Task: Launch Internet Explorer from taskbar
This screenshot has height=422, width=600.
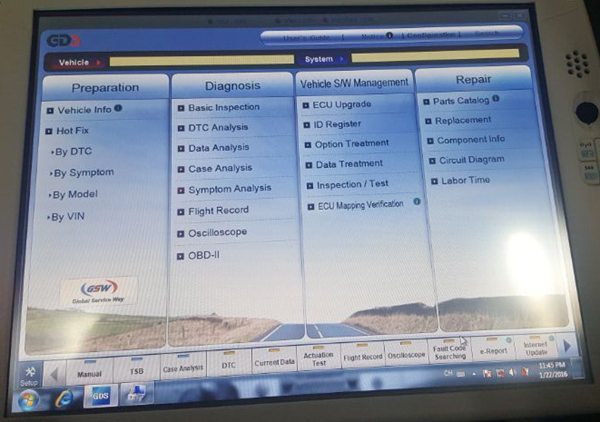Action: tap(64, 398)
